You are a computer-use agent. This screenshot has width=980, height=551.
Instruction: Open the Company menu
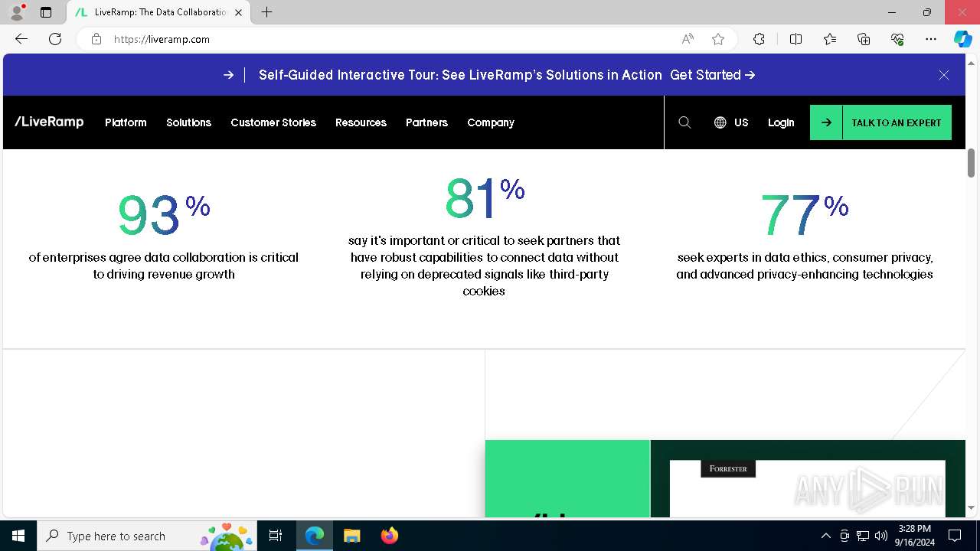(x=491, y=122)
